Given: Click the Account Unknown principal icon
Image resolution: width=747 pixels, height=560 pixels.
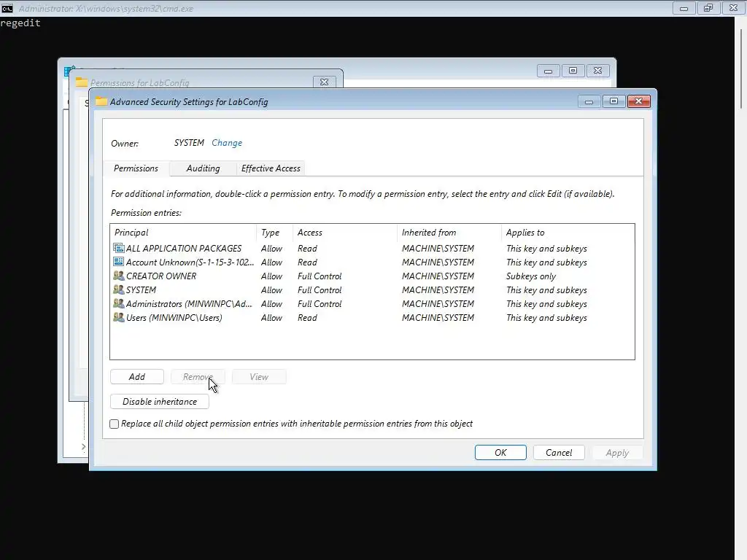Looking at the screenshot, I should (119, 262).
